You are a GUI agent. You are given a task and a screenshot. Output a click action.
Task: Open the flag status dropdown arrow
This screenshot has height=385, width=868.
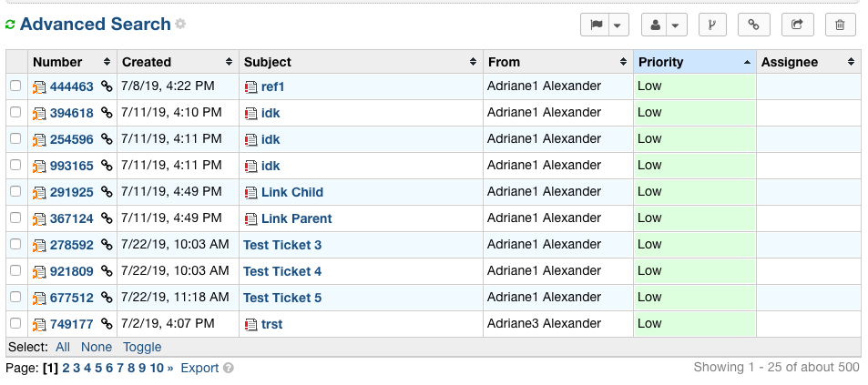(618, 25)
